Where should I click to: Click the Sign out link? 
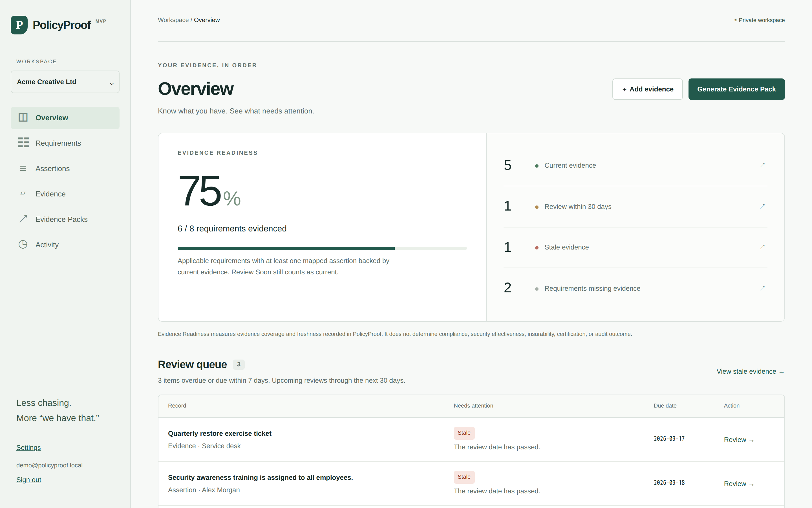click(x=29, y=480)
